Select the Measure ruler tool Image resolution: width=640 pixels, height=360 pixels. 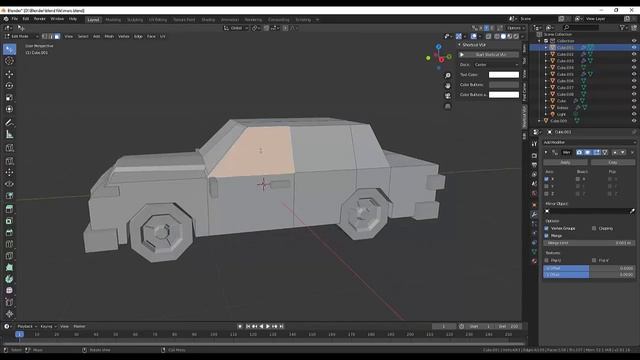[9, 134]
